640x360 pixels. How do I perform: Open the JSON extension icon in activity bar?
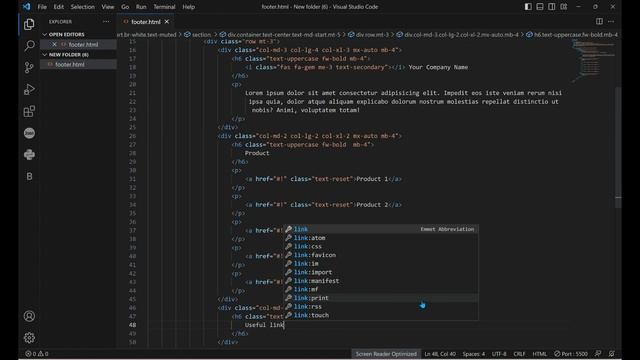coord(29,133)
